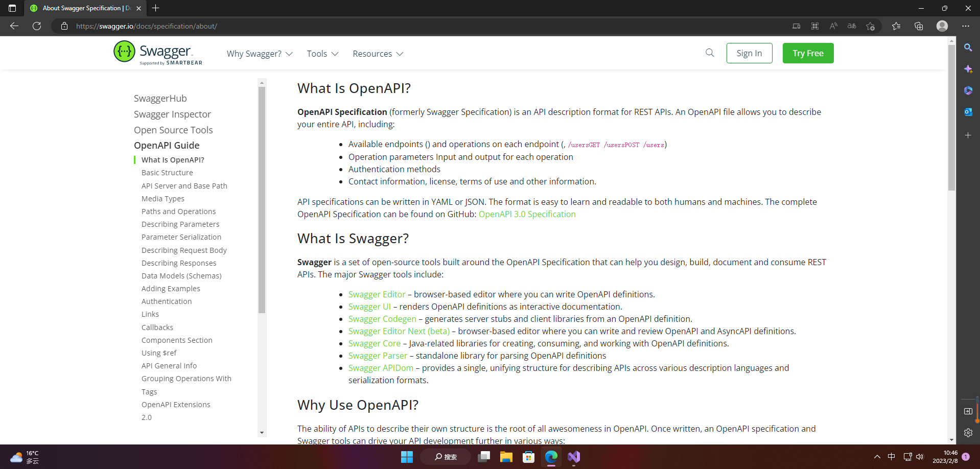The width and height of the screenshot is (980, 469).
Task: Reload the current page
Action: pos(37,26)
